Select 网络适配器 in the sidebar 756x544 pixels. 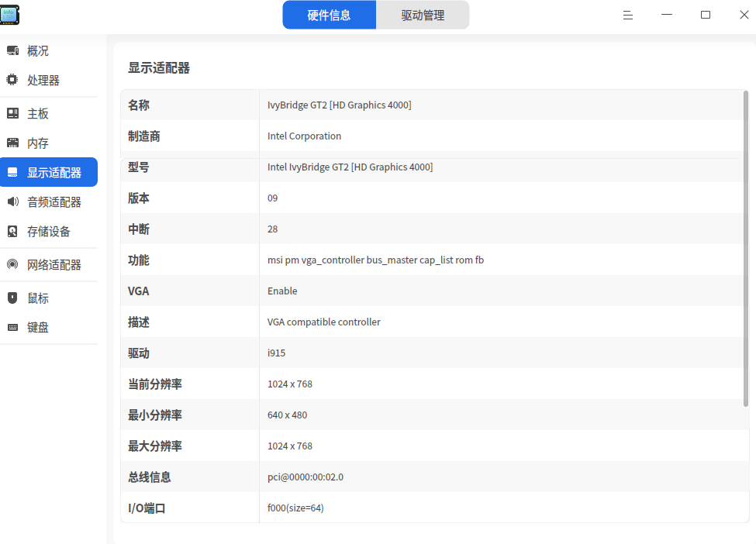pyautogui.click(x=49, y=264)
